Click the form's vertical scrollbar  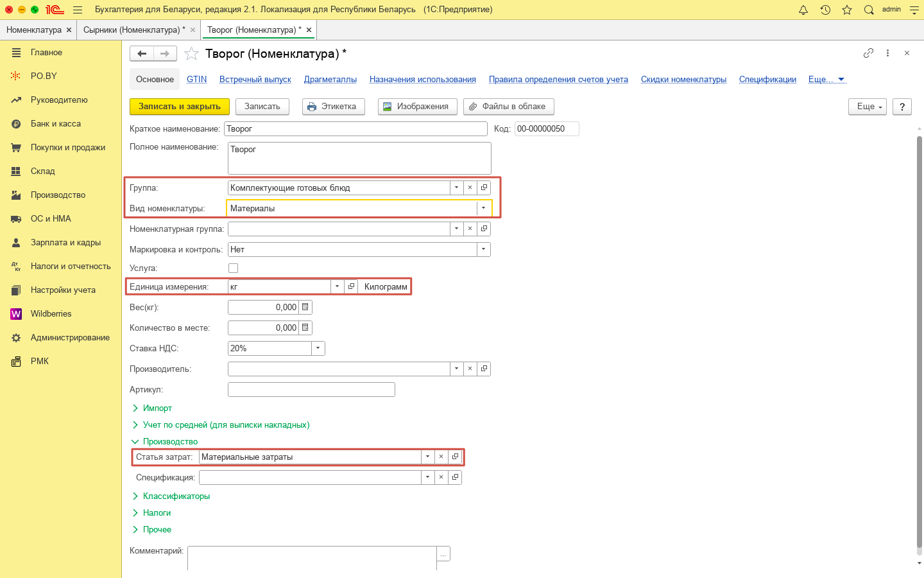pyautogui.click(x=919, y=340)
